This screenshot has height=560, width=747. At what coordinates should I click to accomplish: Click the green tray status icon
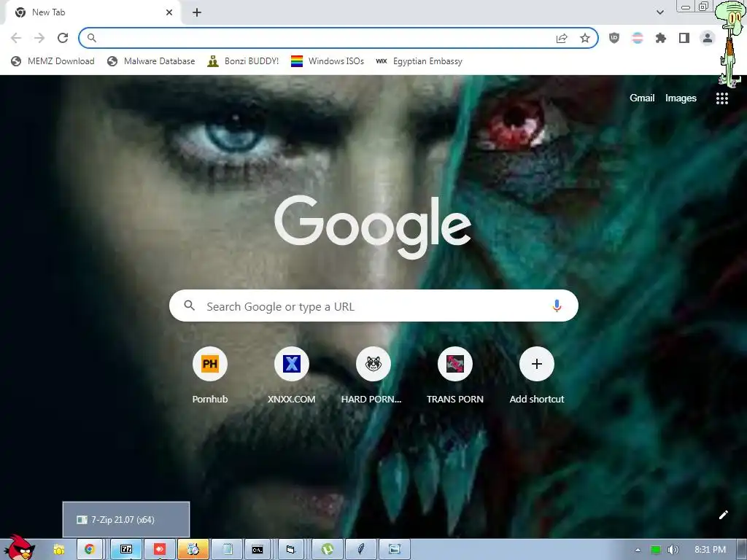(x=656, y=550)
